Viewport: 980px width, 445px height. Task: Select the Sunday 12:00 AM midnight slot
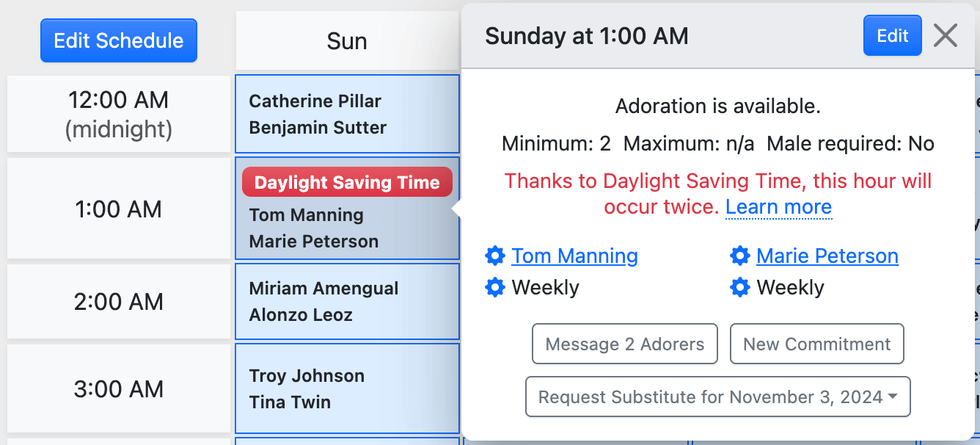pyautogui.click(x=347, y=114)
